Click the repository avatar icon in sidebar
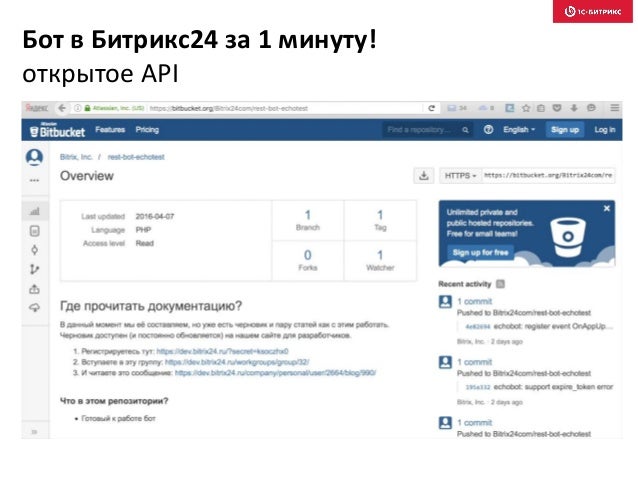 coord(35,157)
